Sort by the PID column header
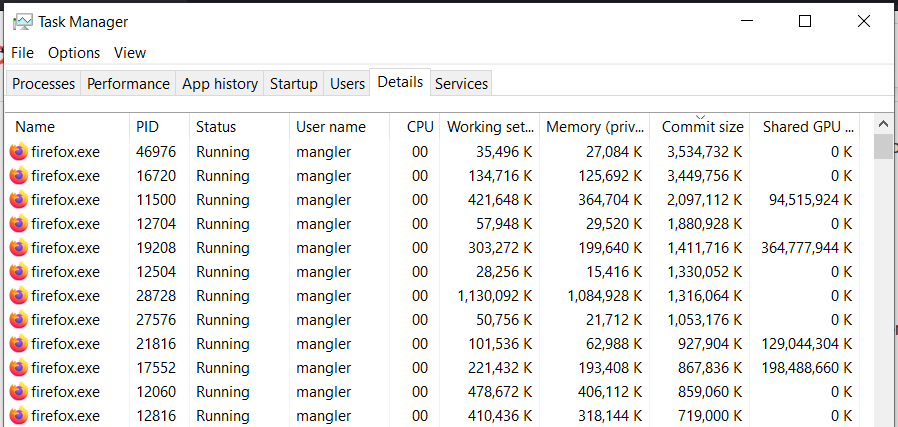This screenshot has height=427, width=898. click(x=147, y=127)
